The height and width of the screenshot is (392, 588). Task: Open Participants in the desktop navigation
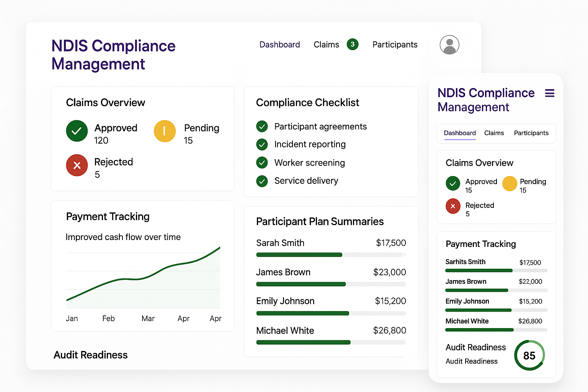point(395,45)
